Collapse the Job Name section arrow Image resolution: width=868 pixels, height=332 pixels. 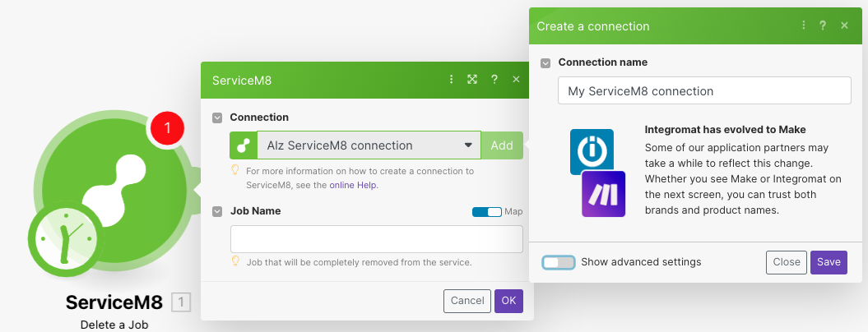[217, 211]
